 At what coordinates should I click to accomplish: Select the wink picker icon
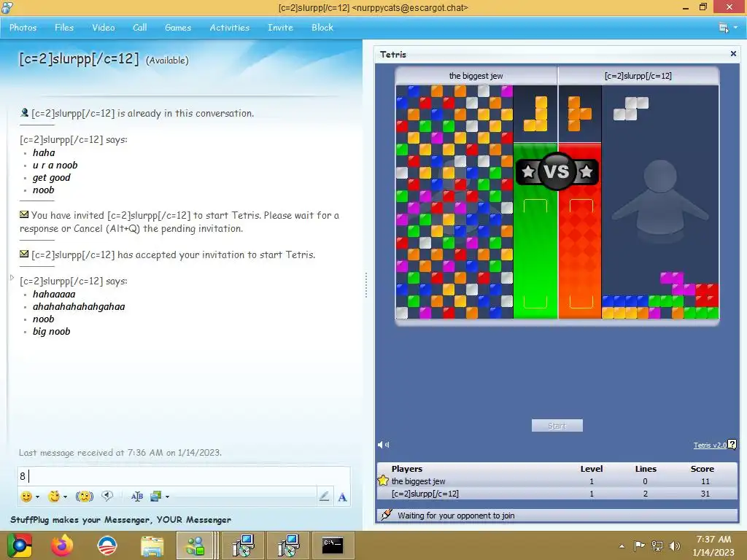coord(54,497)
